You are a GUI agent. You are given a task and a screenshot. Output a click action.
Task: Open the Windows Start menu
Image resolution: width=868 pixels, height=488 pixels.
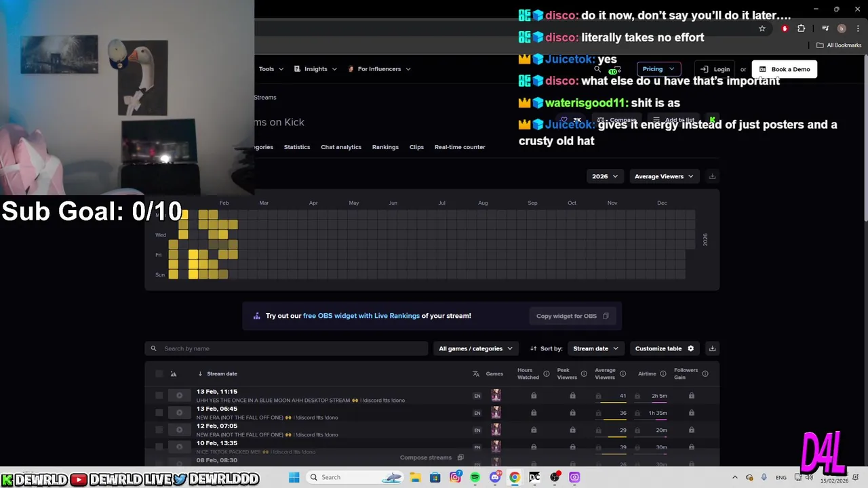coord(294,477)
